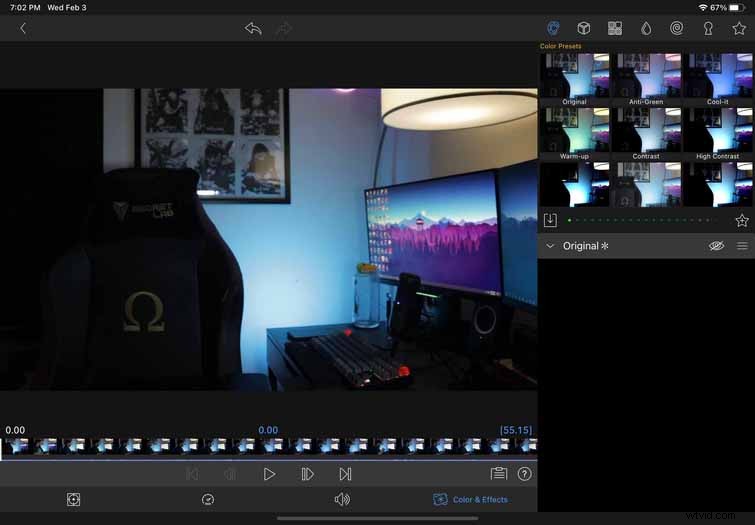
Task: Apply the Warm-up color preset
Action: coord(574,134)
